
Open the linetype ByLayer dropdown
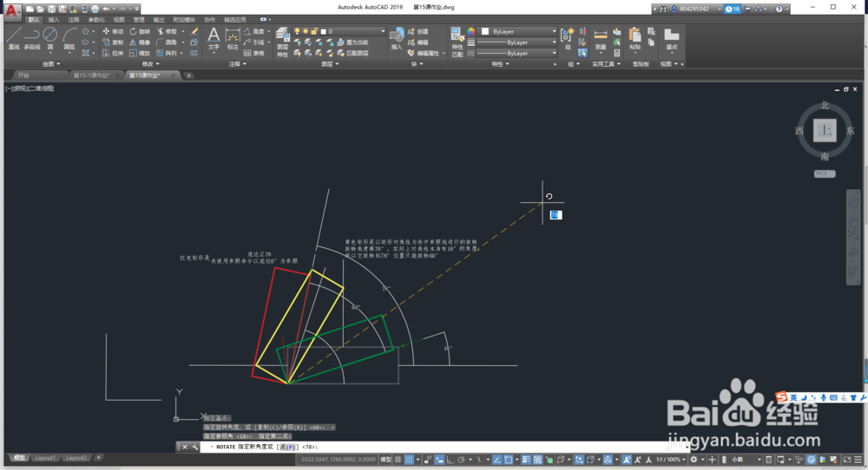tap(516, 53)
